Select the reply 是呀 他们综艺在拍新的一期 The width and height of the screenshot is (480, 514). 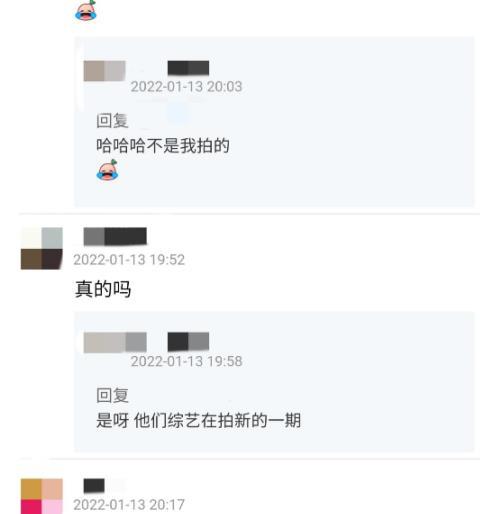pos(199,420)
